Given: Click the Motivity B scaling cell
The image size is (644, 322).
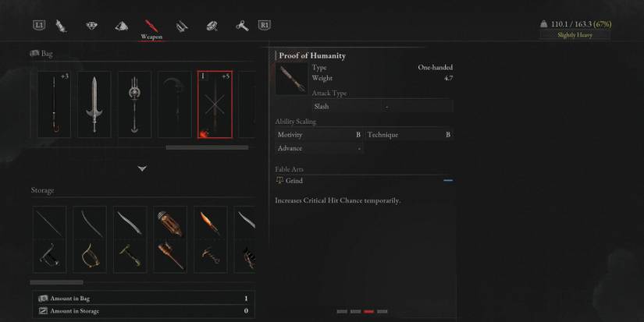Looking at the screenshot, I should tap(318, 135).
